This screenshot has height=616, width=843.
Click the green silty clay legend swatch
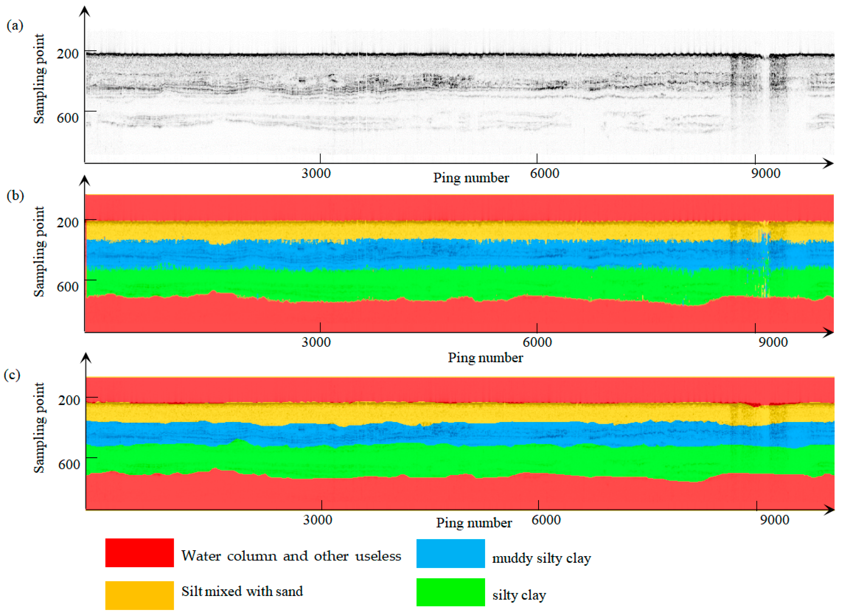pos(450,592)
